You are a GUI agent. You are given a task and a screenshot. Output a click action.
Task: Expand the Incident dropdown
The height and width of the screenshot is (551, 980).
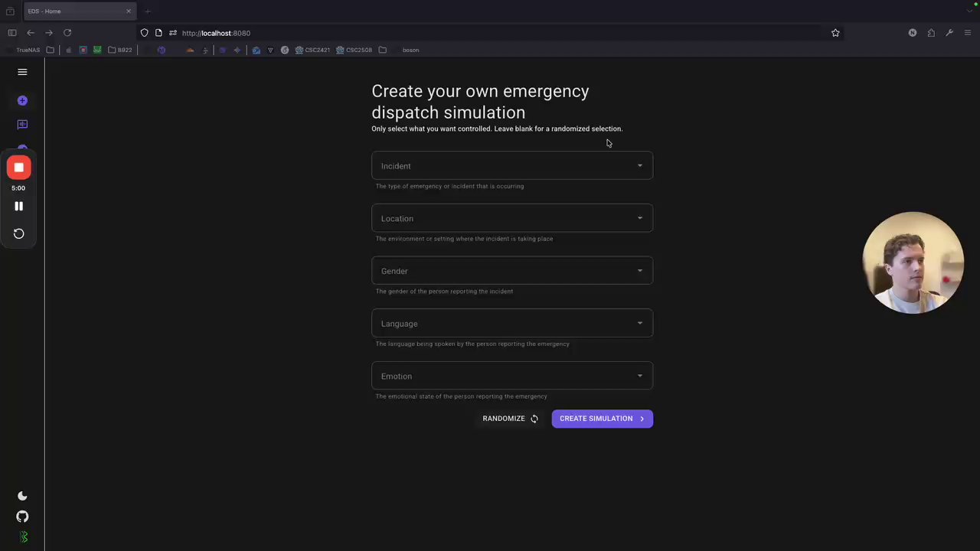click(511, 166)
